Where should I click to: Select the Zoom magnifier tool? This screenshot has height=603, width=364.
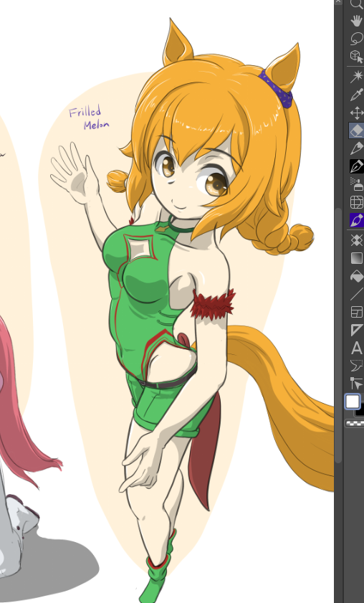tap(357, 3)
